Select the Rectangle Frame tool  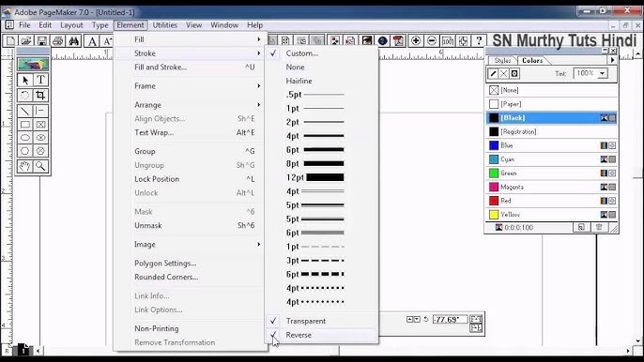tap(40, 125)
